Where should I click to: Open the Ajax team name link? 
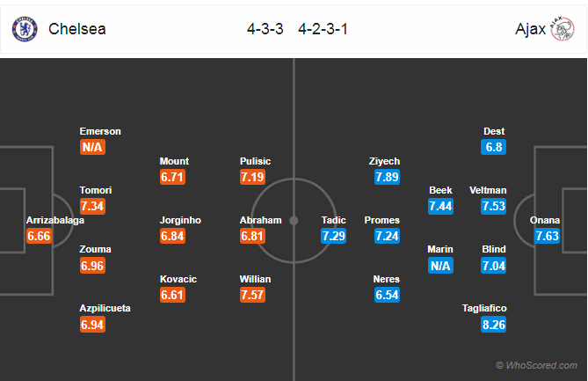[530, 29]
